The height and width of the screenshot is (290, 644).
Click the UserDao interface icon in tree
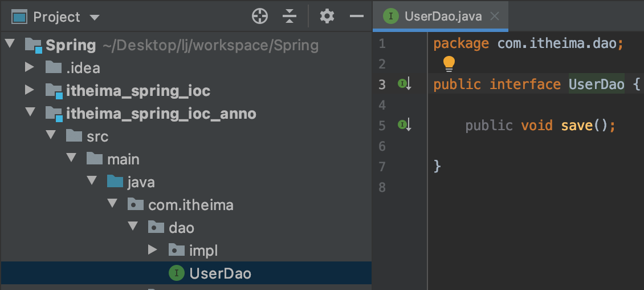[x=177, y=273]
